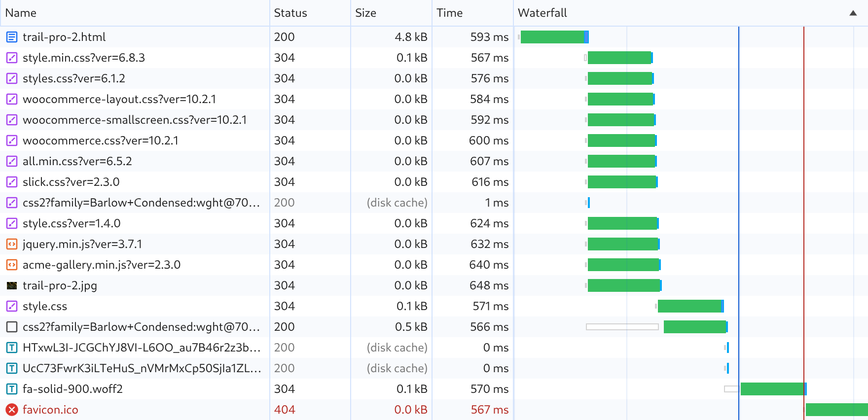Select the favicon.ico request name
The width and height of the screenshot is (868, 420).
coord(50,410)
